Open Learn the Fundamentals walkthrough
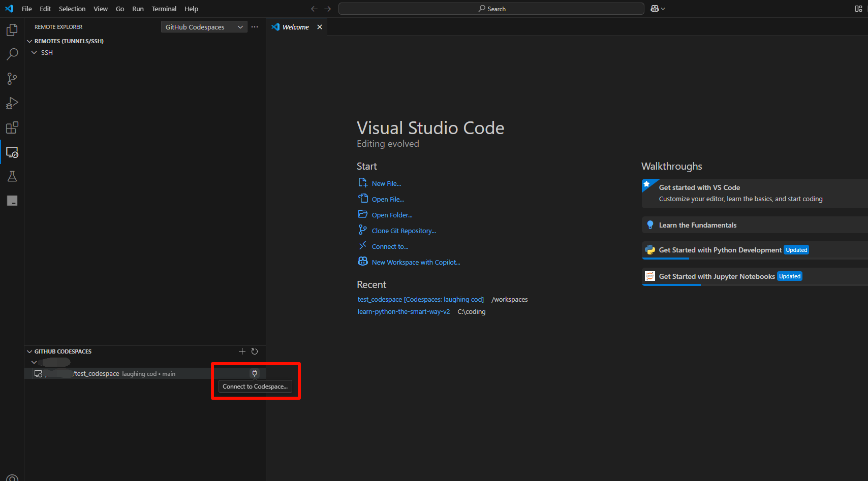Image resolution: width=868 pixels, height=481 pixels. click(x=755, y=225)
